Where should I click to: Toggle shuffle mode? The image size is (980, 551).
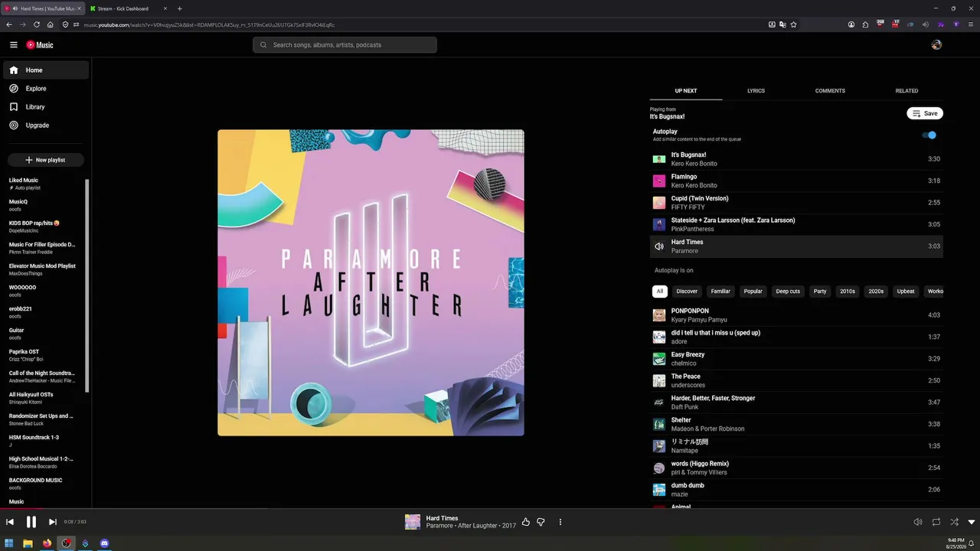click(954, 522)
